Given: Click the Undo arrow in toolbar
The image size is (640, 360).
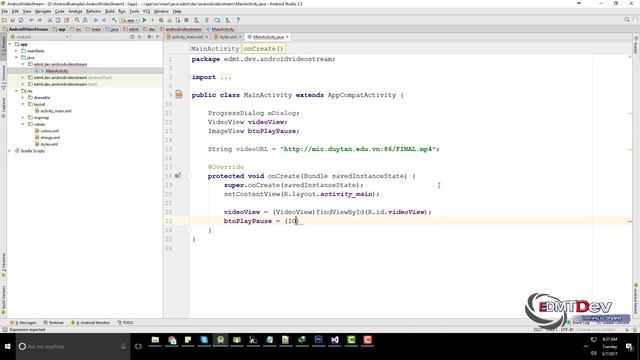Looking at the screenshot, I should (x=31, y=20).
